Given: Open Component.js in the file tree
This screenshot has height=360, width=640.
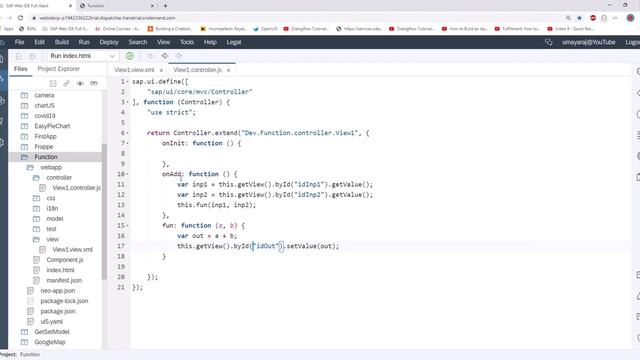Looking at the screenshot, I should click(x=64, y=260).
